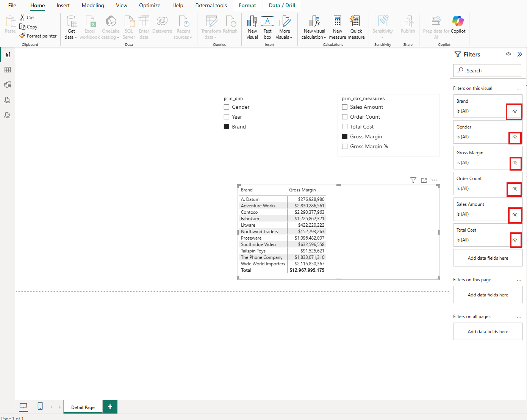This screenshot has height=420, width=527.
Task: Click the Gross Margin column header
Action: pyautogui.click(x=302, y=190)
